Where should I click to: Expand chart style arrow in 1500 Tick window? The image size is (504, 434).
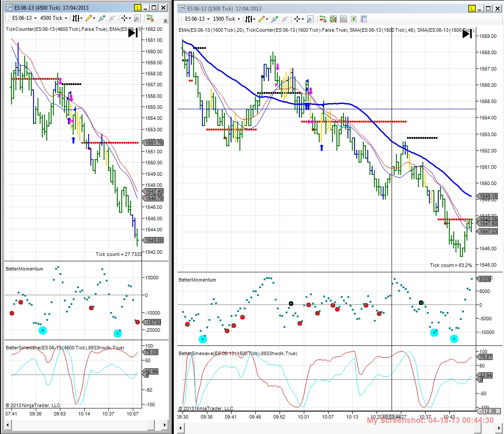[254, 19]
